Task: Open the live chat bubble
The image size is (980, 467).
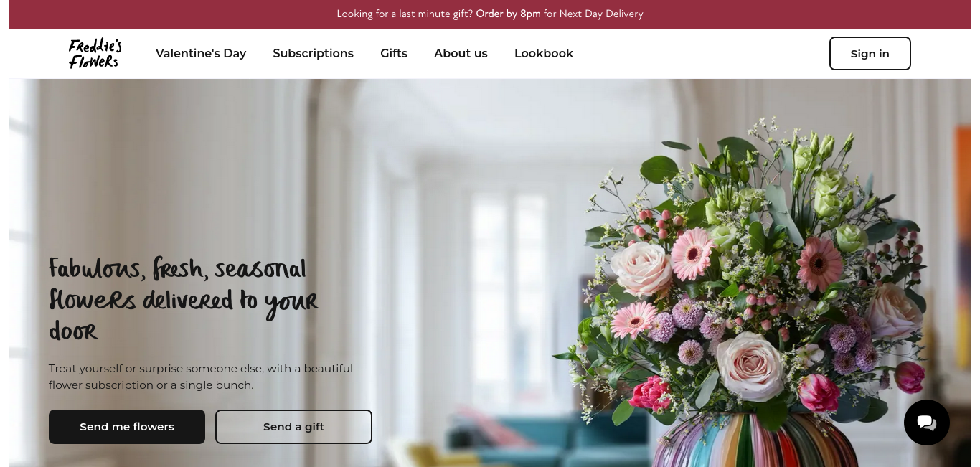Action: click(926, 423)
